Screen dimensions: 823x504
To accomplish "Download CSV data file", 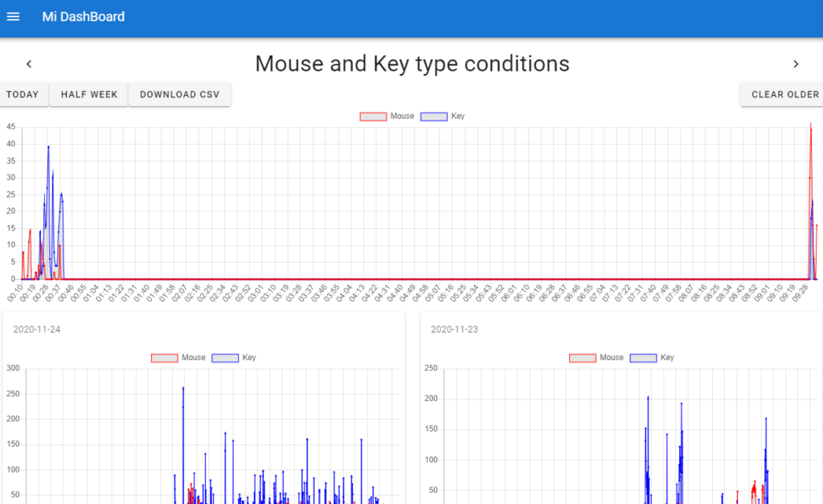I will [179, 95].
